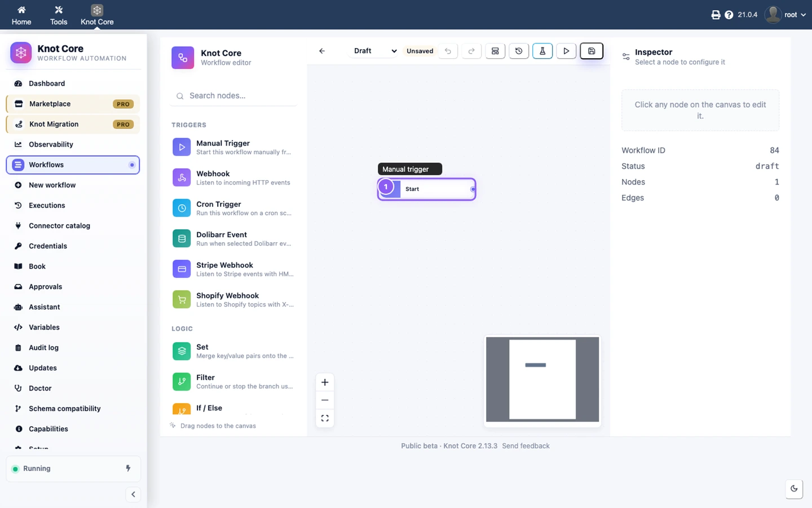Open the version history icon

(x=519, y=51)
